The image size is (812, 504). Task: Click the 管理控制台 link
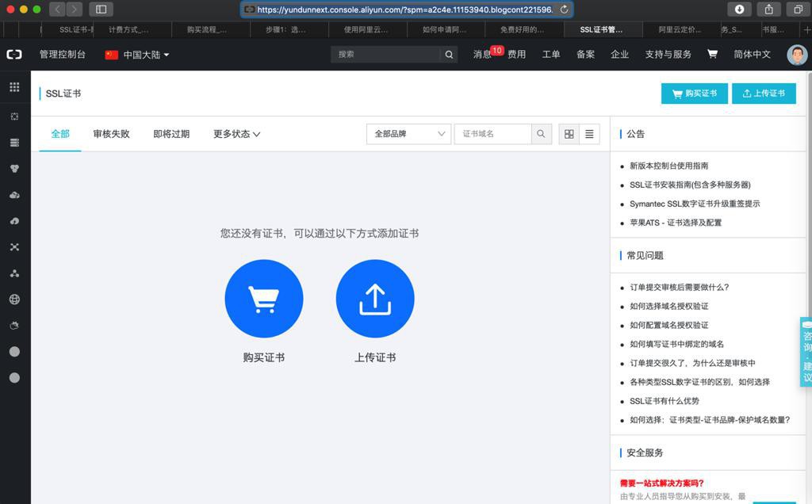[63, 55]
